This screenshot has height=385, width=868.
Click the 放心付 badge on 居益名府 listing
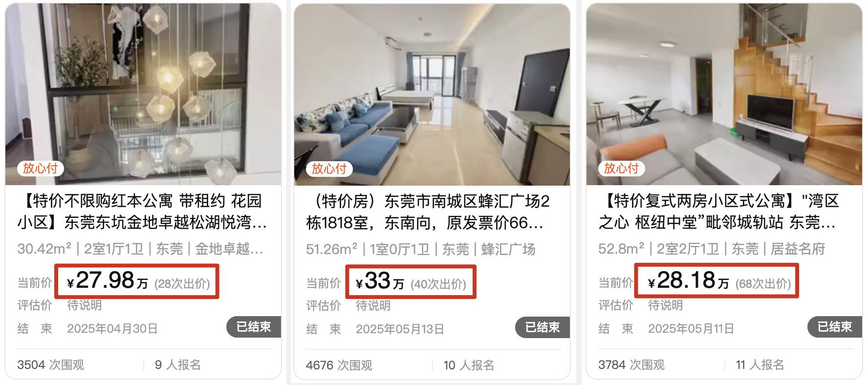pyautogui.click(x=622, y=169)
